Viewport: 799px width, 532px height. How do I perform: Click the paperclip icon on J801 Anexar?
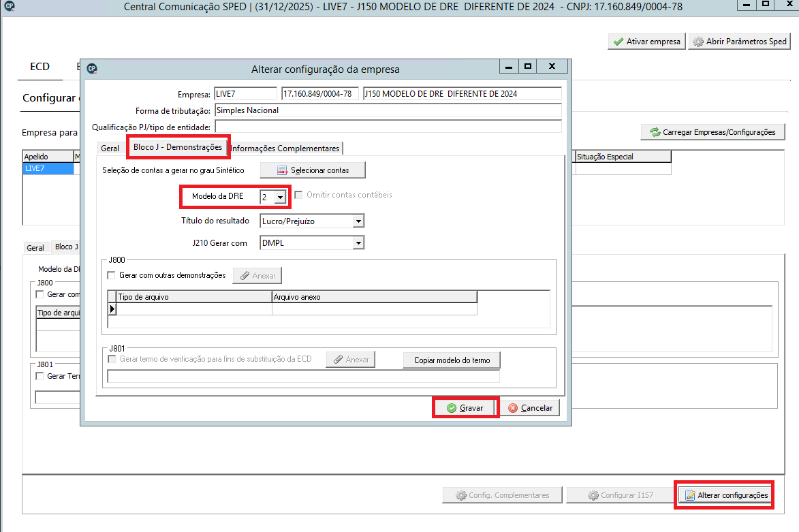coord(338,360)
